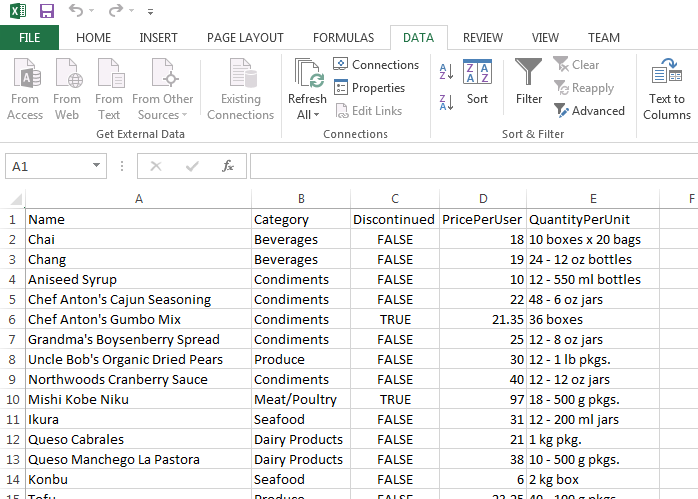This screenshot has width=698, height=499.
Task: Redo the last action
Action: point(116,10)
